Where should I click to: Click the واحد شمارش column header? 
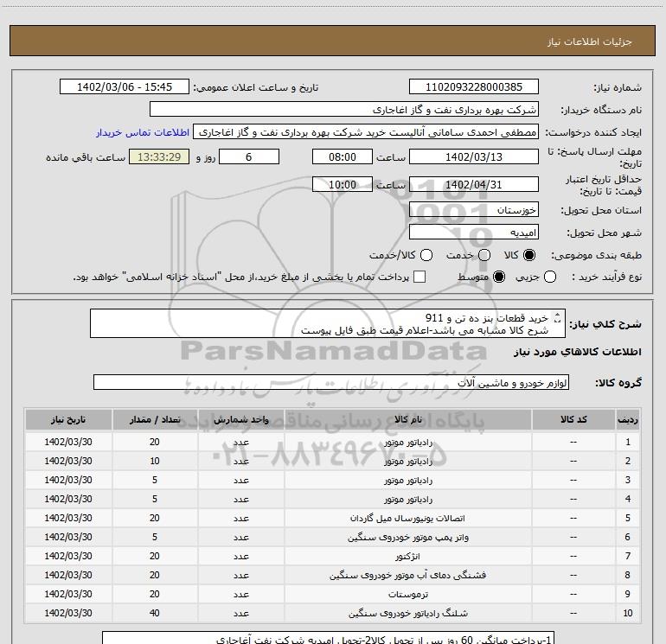pos(240,420)
